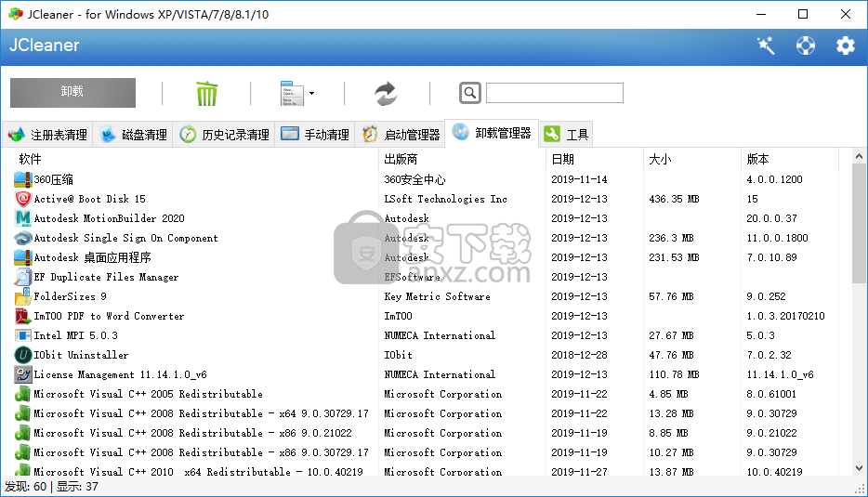Viewport: 868px width, 497px height.
Task: Click scrollbar down arrow
Action: click(x=859, y=468)
